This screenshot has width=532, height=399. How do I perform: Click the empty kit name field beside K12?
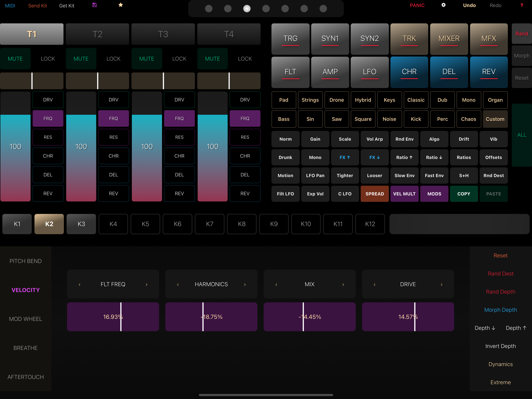[459, 224]
